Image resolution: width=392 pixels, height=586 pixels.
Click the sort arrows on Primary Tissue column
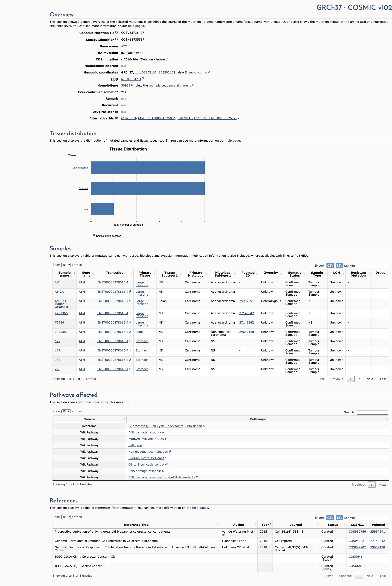[154, 274]
